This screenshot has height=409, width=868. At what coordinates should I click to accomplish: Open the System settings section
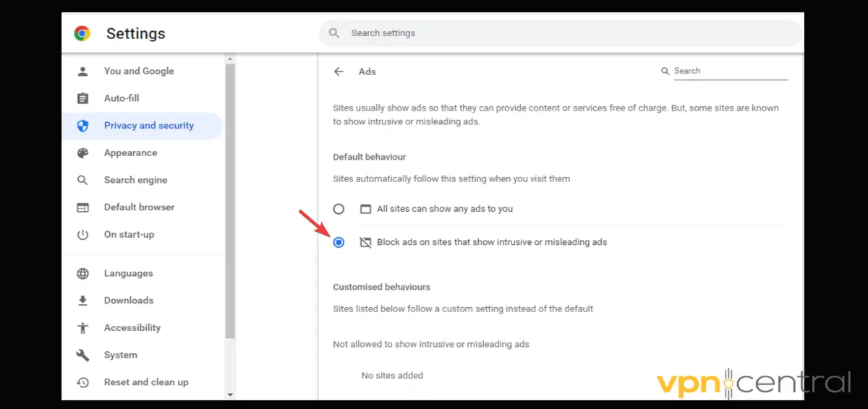click(x=120, y=355)
